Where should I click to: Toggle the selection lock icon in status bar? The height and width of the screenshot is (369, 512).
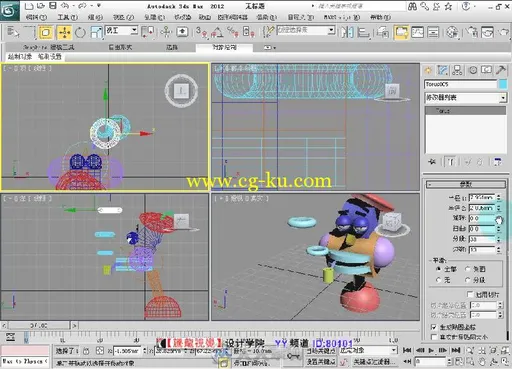click(x=86, y=351)
